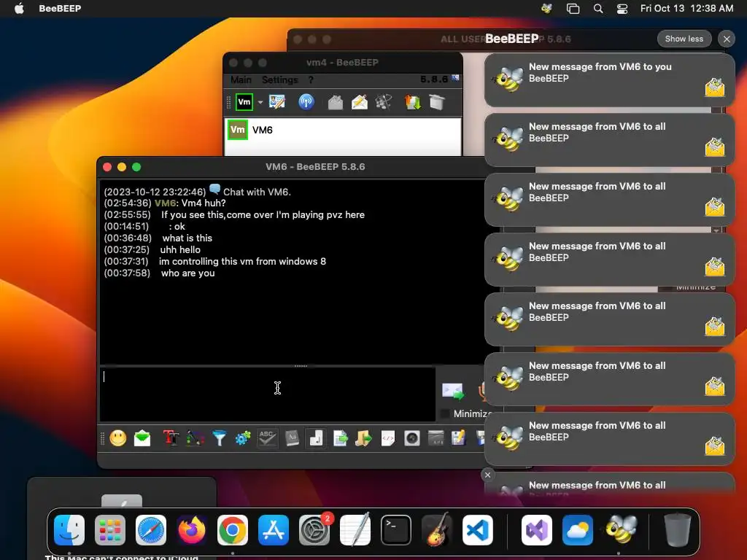
Task: Toggle ABC spell check icon
Action: pos(267,438)
